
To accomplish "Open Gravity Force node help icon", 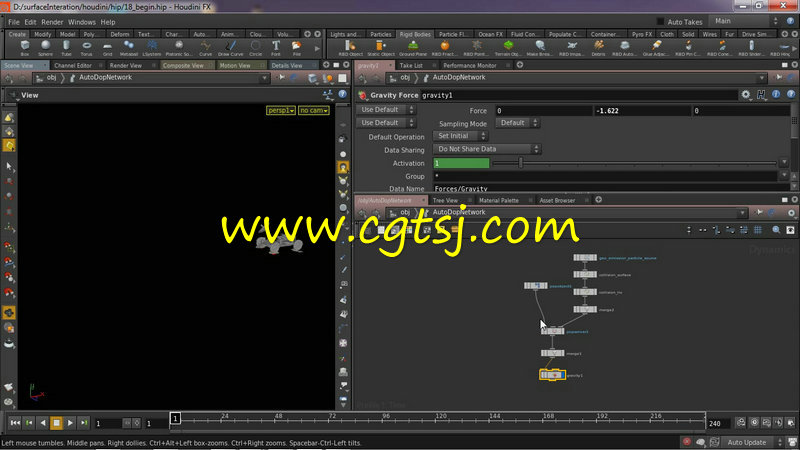I will 791,94.
